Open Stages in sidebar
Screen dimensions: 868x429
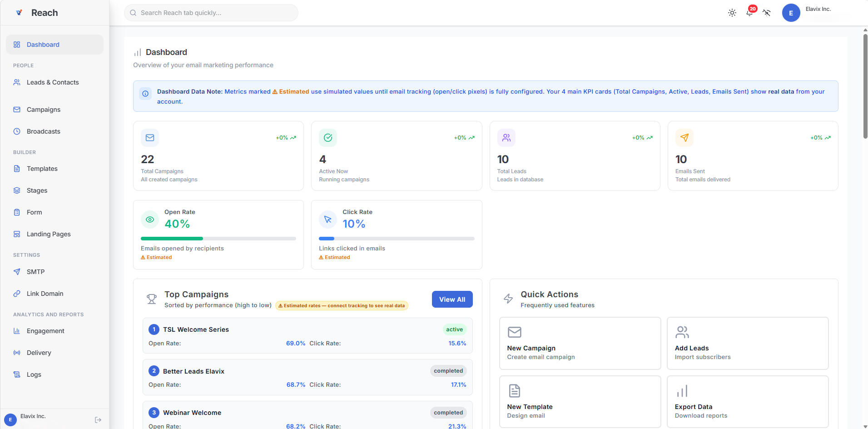[x=55, y=190]
